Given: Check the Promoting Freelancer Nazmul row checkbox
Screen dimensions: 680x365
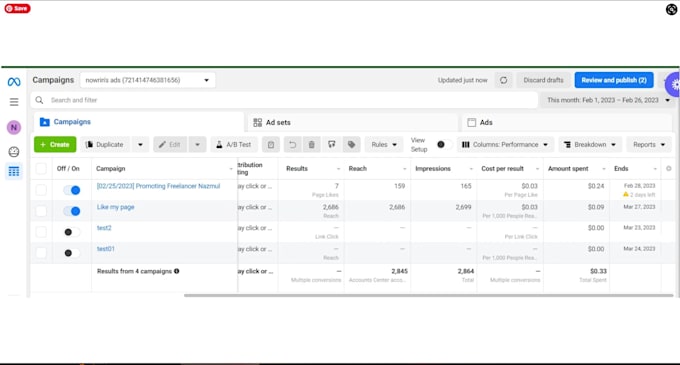Looking at the screenshot, I should (x=41, y=190).
